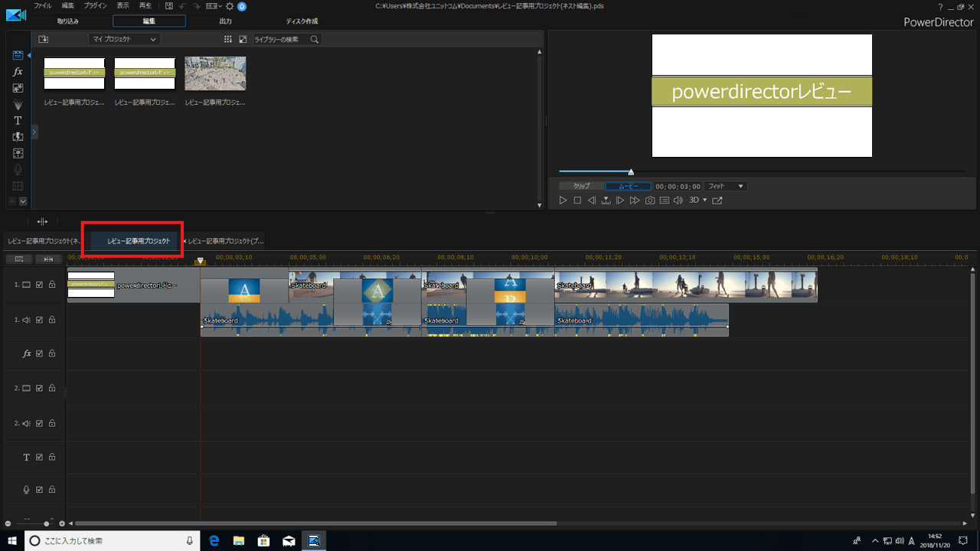The width and height of the screenshot is (980, 551).
Task: Step to next frame
Action: 620,200
